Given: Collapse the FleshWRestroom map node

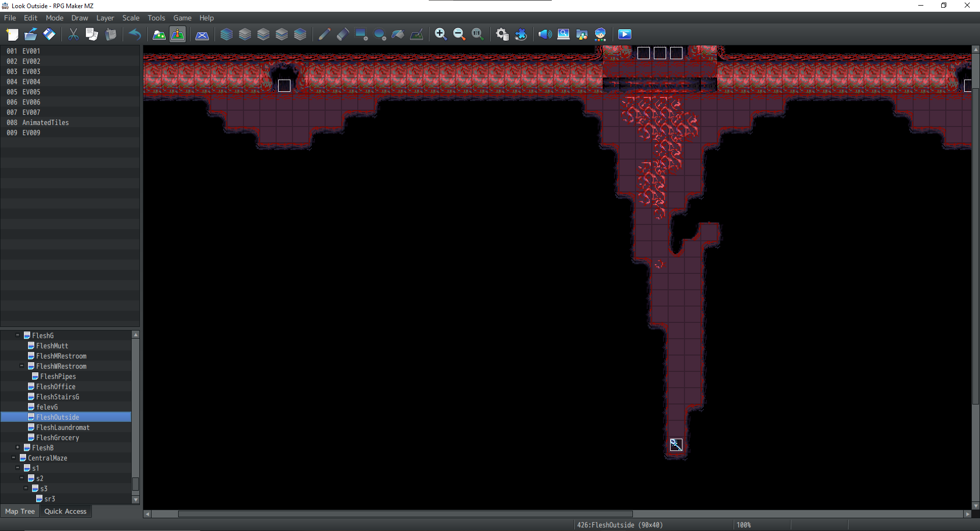Looking at the screenshot, I should click(22, 366).
